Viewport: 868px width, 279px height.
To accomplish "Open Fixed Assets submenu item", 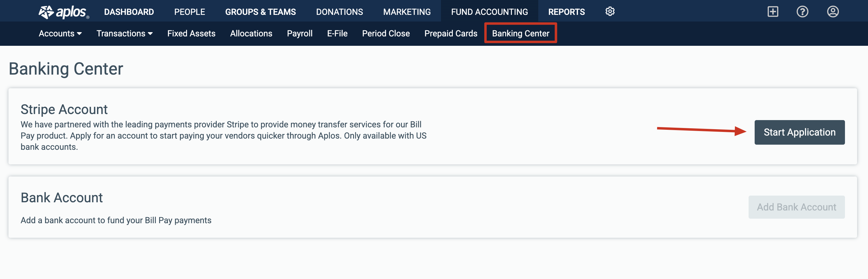I will (191, 33).
